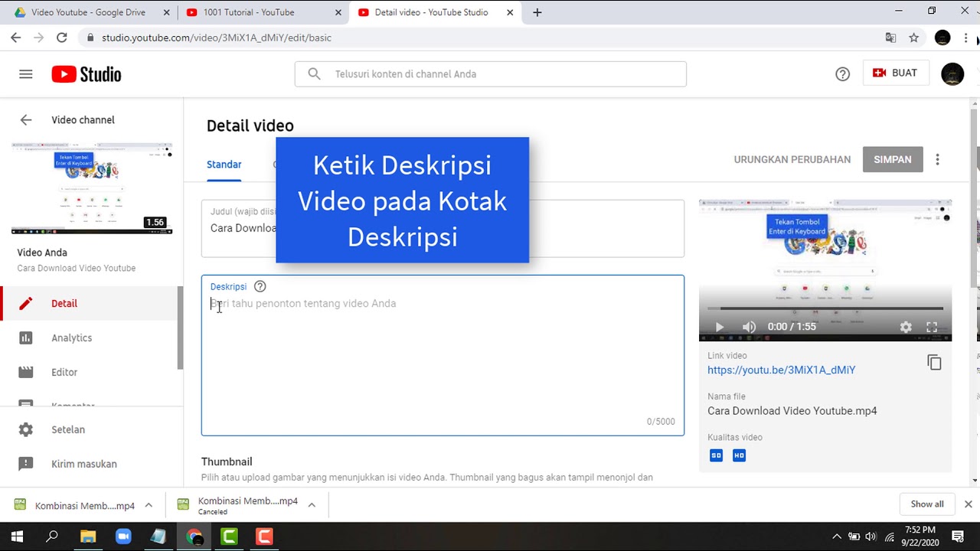This screenshot has width=980, height=551.
Task: Open the three-dot more options menu
Action: (937, 159)
